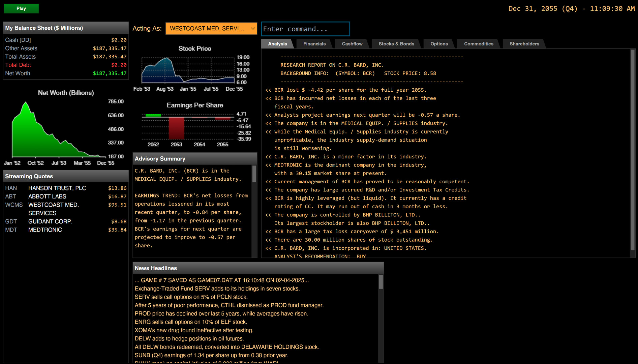Image resolution: width=638 pixels, height=364 pixels.
Task: Click the BHP BILLITON controlled-by report line
Action: [x=343, y=215]
